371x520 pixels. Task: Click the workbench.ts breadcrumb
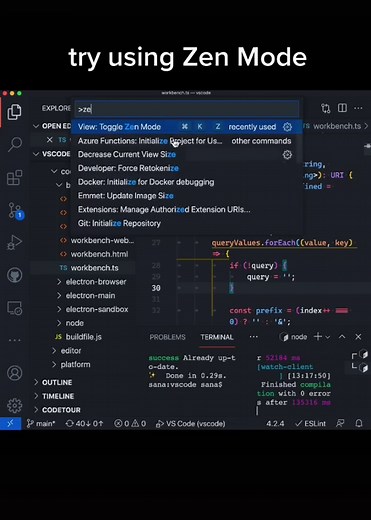337,126
